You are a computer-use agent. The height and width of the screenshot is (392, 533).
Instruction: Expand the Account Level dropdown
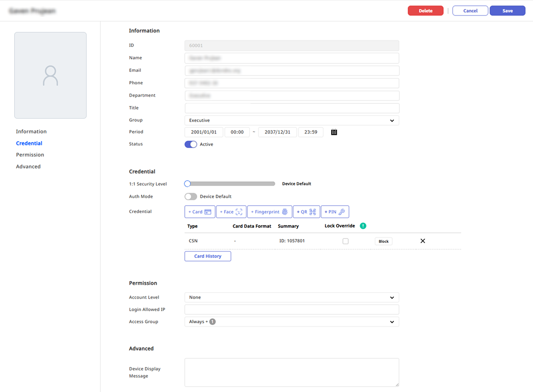pyautogui.click(x=291, y=297)
